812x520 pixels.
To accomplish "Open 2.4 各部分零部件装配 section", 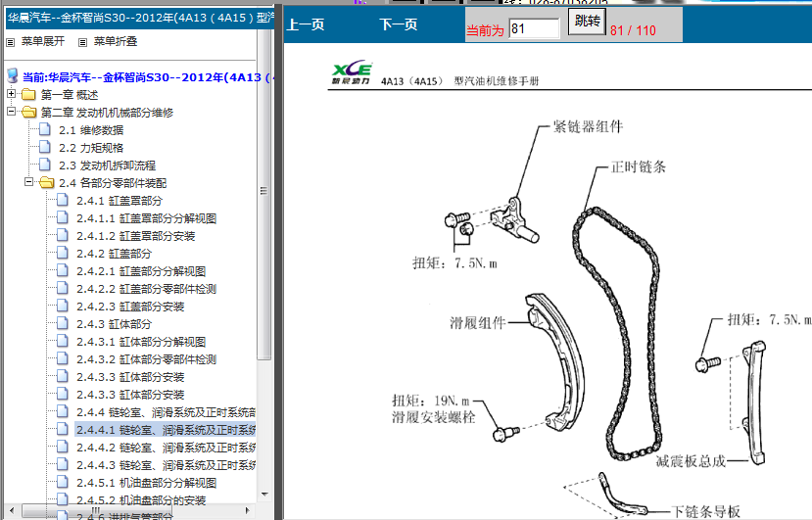I will pyautogui.click(x=113, y=183).
